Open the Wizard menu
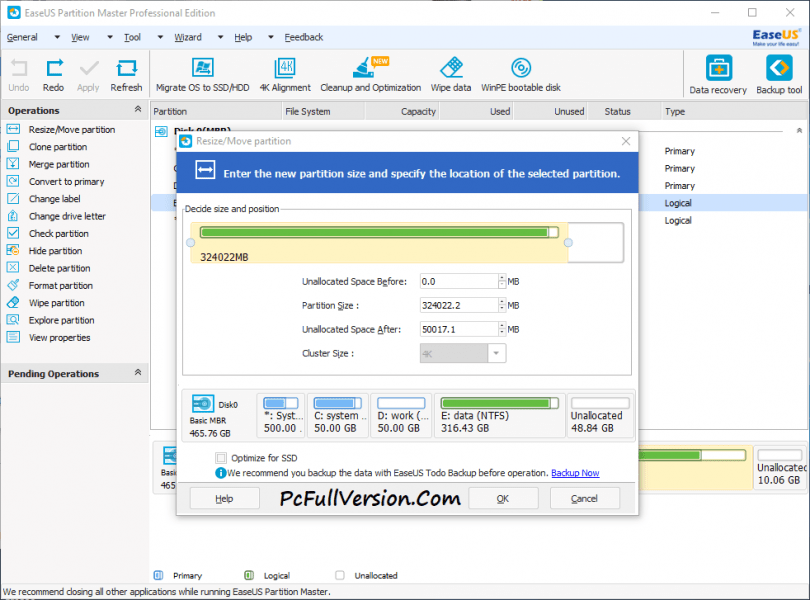This screenshot has width=810, height=600. 190,36
